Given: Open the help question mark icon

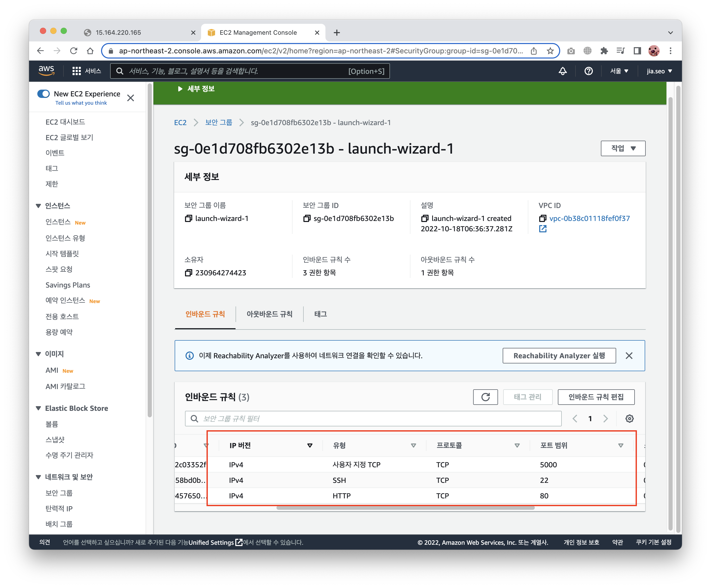Looking at the screenshot, I should point(588,71).
